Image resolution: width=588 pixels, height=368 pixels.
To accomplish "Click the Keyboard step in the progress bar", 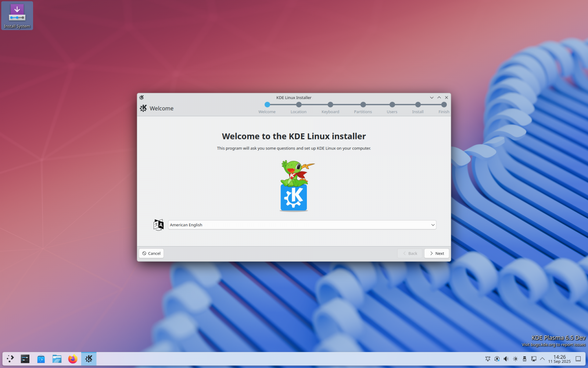I will pyautogui.click(x=330, y=108).
